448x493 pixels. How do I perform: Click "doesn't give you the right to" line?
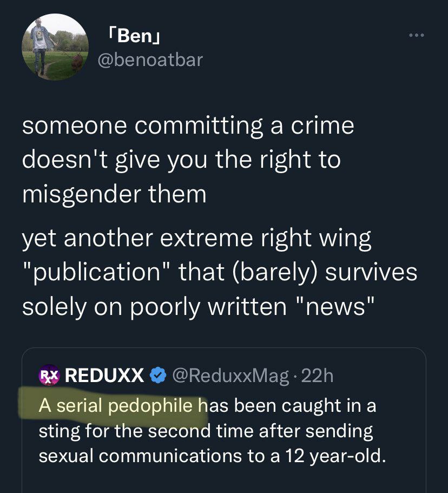[181, 160]
